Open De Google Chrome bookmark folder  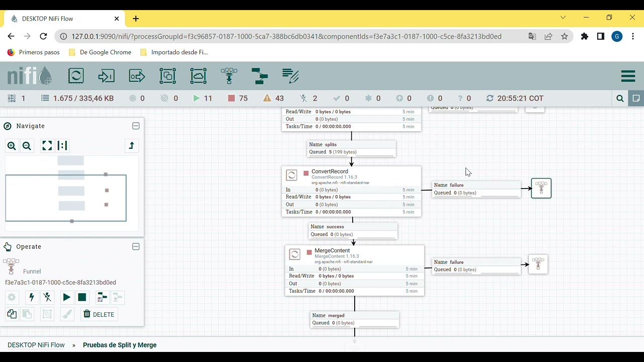[100, 52]
